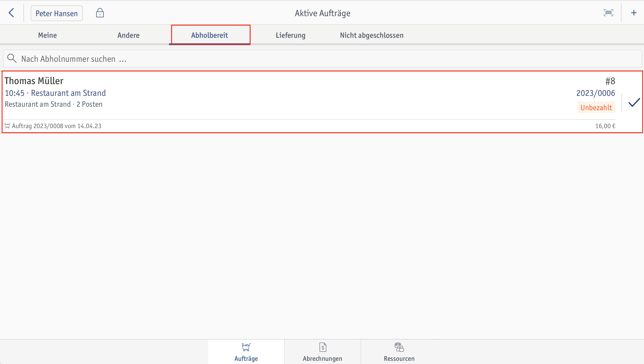
Task: Click order number 2023/0006
Action: pyautogui.click(x=595, y=93)
